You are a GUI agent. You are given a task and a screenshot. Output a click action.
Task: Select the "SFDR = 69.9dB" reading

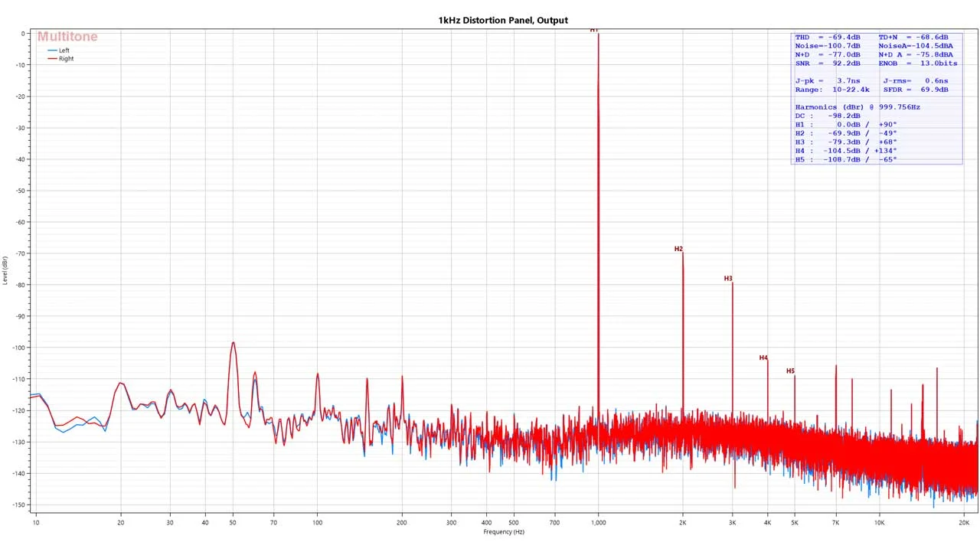click(916, 90)
